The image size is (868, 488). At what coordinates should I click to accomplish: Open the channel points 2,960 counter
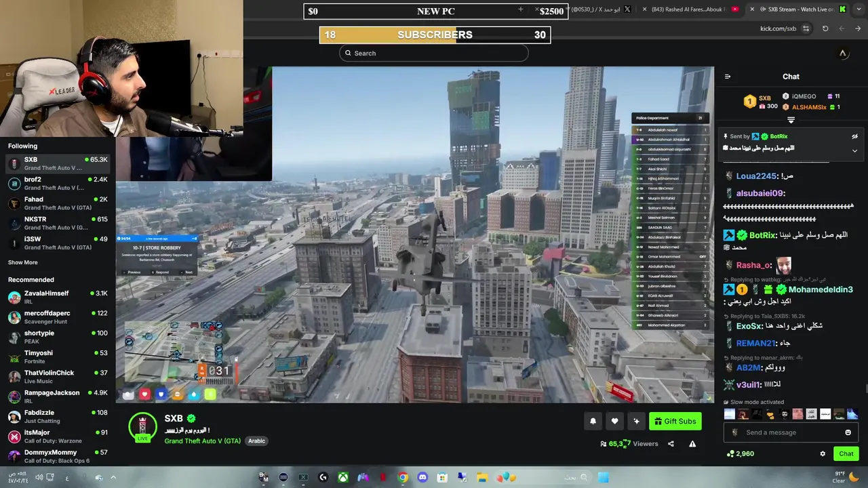(x=740, y=453)
